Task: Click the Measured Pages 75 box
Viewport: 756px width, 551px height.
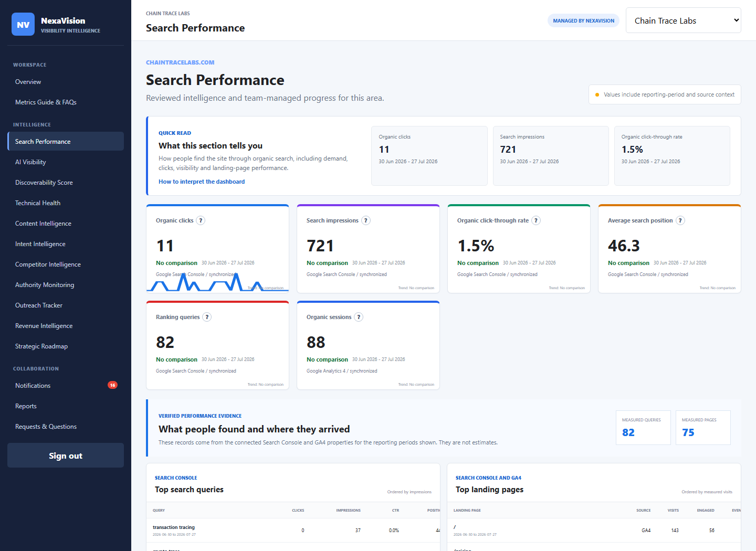Action: pyautogui.click(x=703, y=428)
